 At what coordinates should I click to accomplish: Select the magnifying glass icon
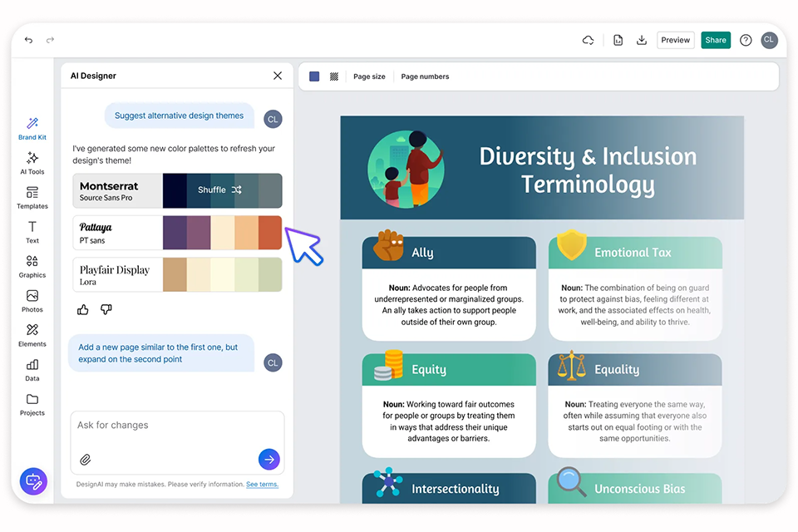(572, 481)
